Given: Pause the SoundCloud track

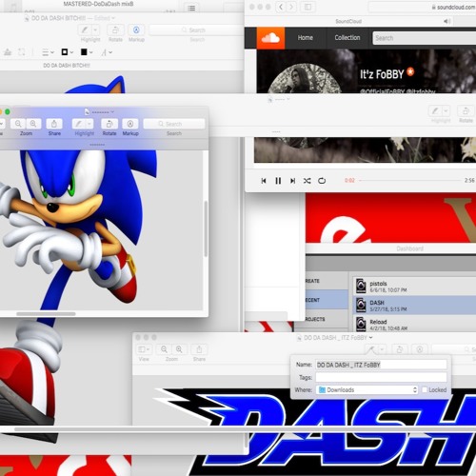Looking at the screenshot, I should [278, 181].
